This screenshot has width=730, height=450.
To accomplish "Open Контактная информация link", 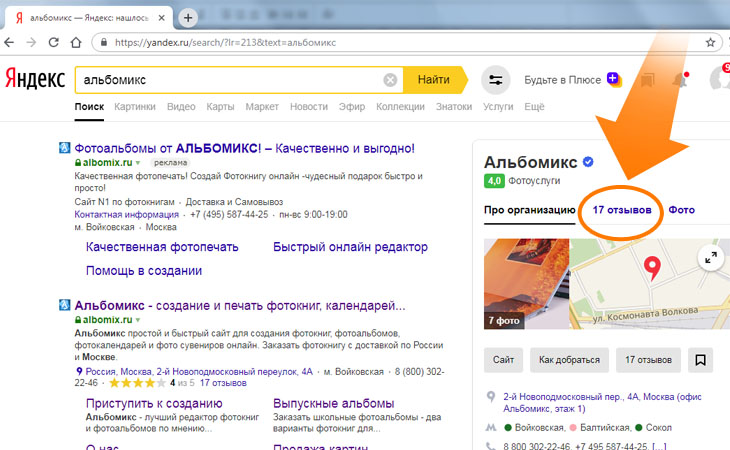I will tap(127, 215).
